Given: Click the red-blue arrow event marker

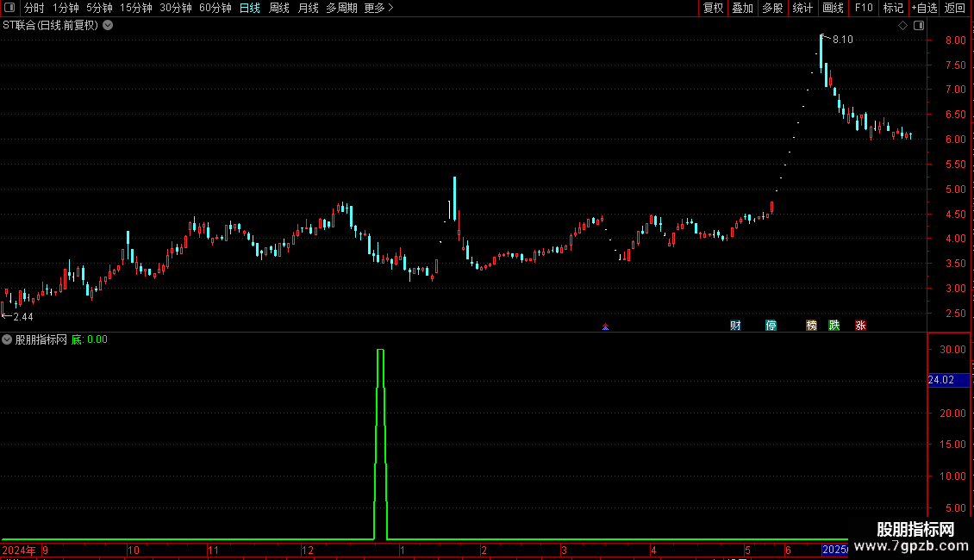Looking at the screenshot, I should pos(606,327).
